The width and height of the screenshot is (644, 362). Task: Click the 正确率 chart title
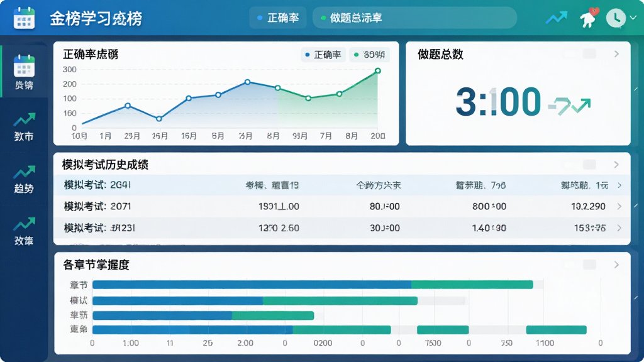coord(91,54)
